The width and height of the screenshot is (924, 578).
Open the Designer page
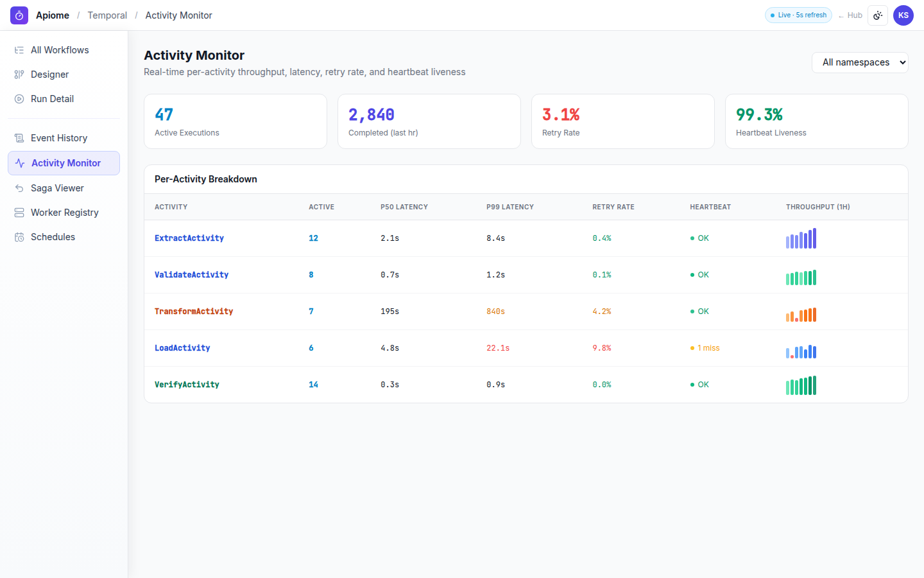(x=64, y=74)
